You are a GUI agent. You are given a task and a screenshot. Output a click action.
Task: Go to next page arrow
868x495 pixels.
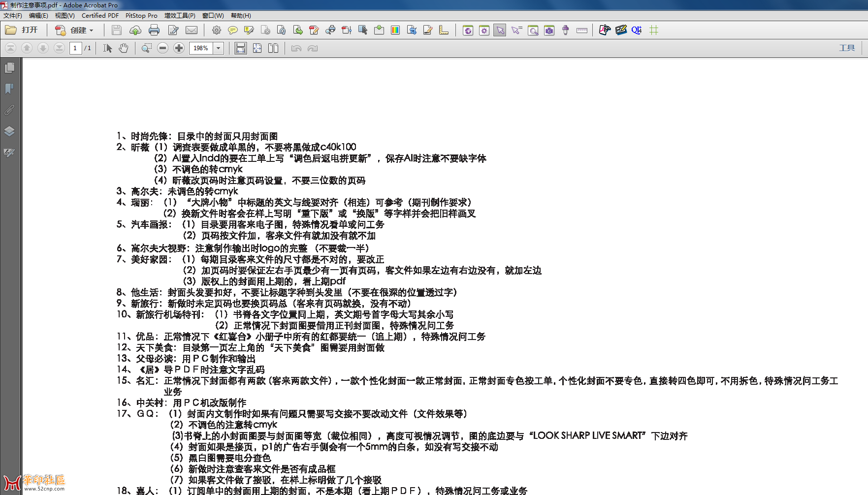click(x=43, y=48)
